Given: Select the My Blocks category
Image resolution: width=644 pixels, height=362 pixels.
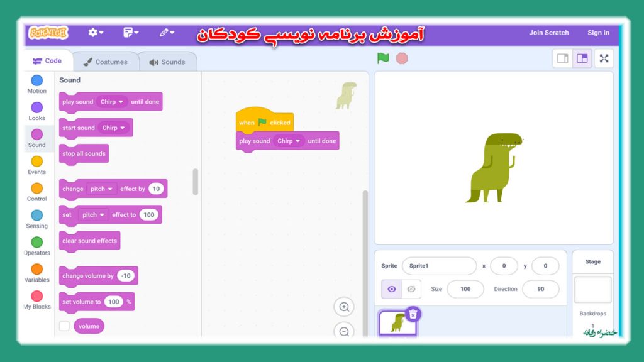Looking at the screenshot, I should (x=37, y=300).
